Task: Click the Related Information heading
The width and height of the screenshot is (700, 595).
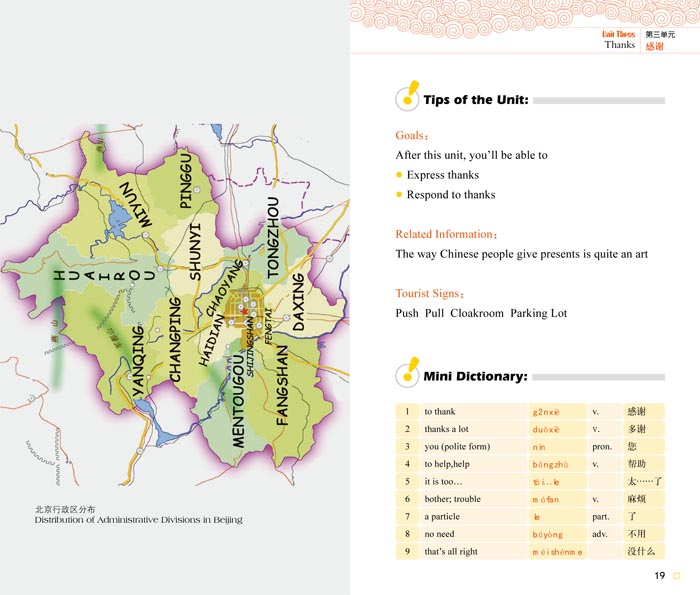Action: 446,234
